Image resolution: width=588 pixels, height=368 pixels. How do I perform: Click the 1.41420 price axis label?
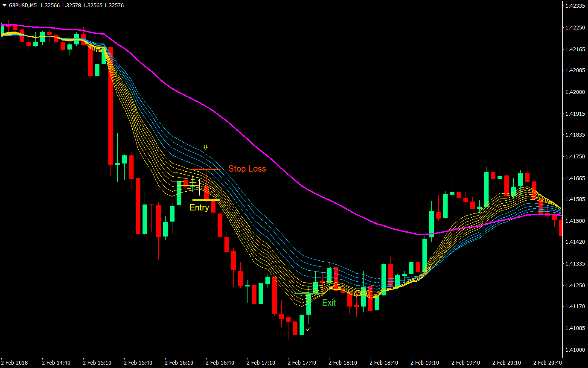pyautogui.click(x=574, y=242)
